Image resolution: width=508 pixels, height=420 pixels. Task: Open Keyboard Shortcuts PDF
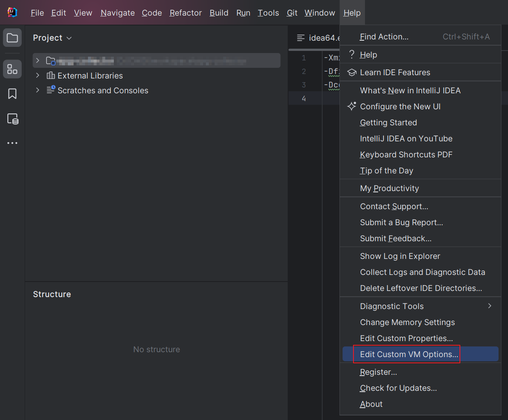click(420, 155)
